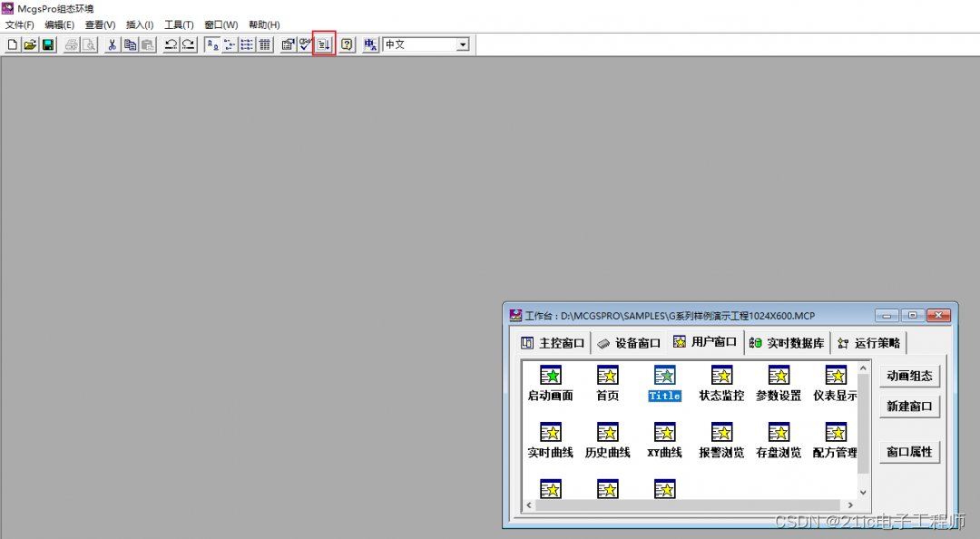Create a new project with toolbar icon
This screenshot has width=980, height=539.
[x=13, y=44]
